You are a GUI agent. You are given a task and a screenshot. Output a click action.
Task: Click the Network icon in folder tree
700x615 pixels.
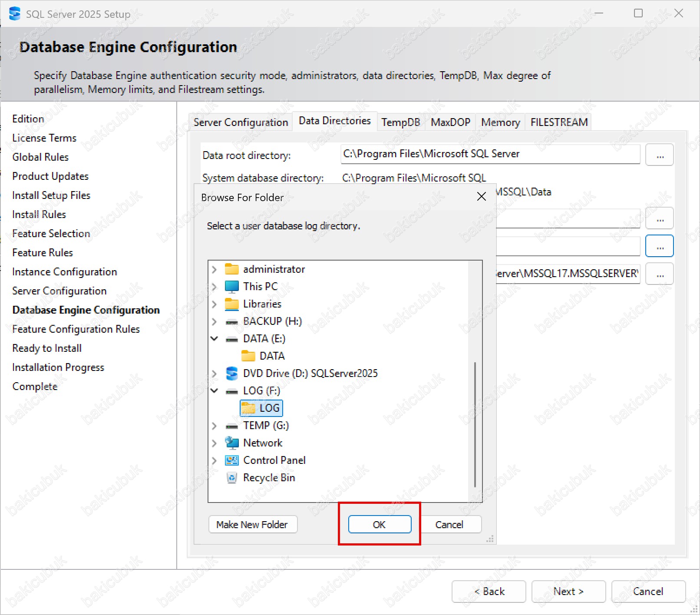coord(232,443)
